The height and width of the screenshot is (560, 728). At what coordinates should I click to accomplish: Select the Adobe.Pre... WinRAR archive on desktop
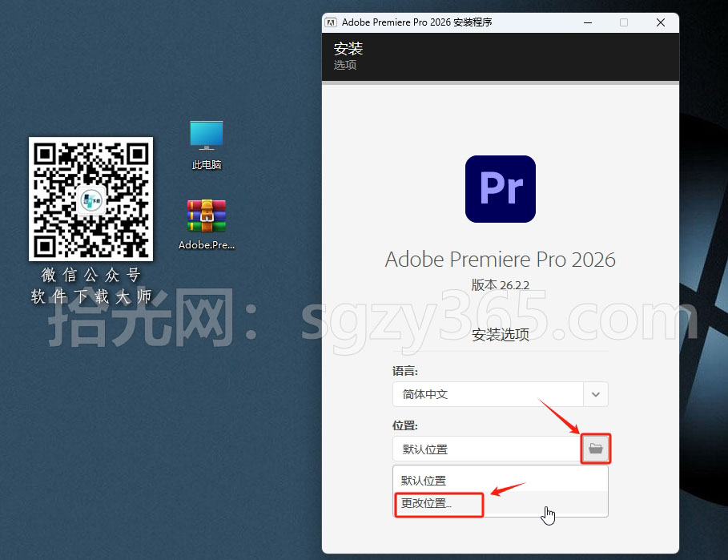(207, 225)
